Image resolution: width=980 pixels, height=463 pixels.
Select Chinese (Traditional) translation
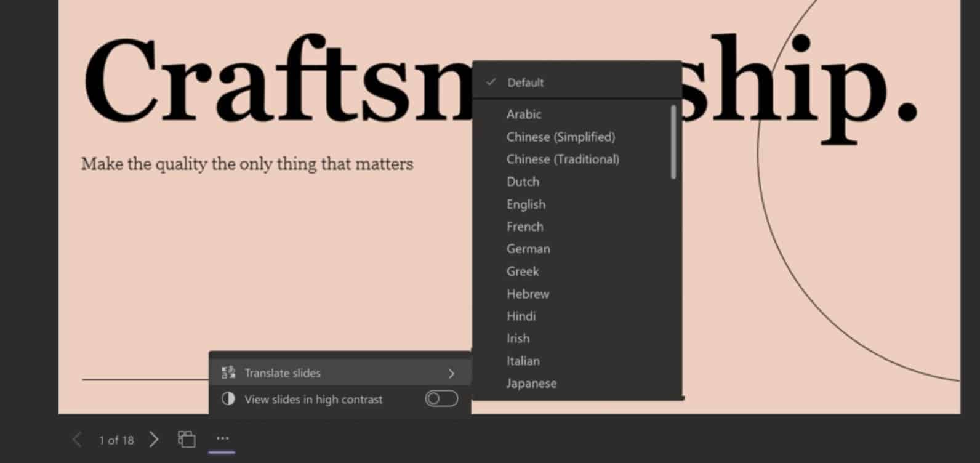pos(563,159)
